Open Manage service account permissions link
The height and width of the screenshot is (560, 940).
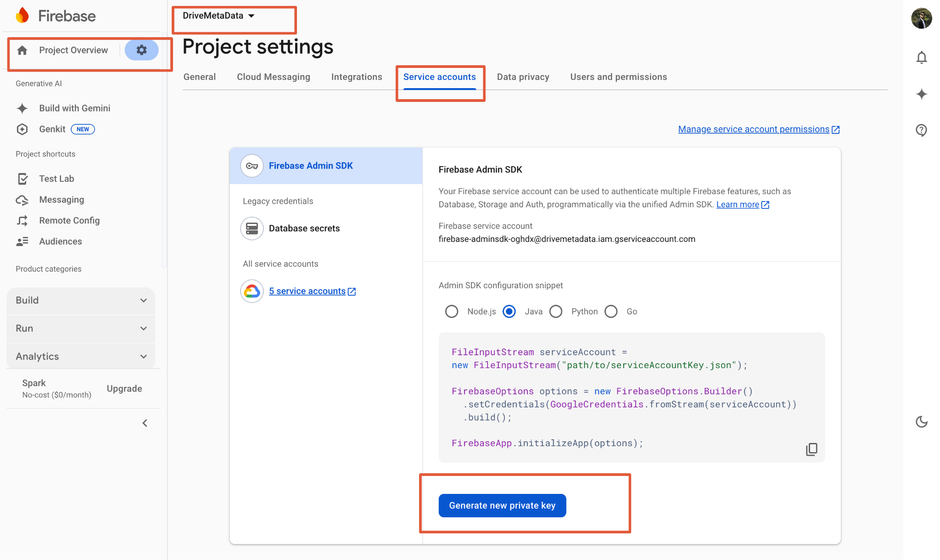[754, 129]
